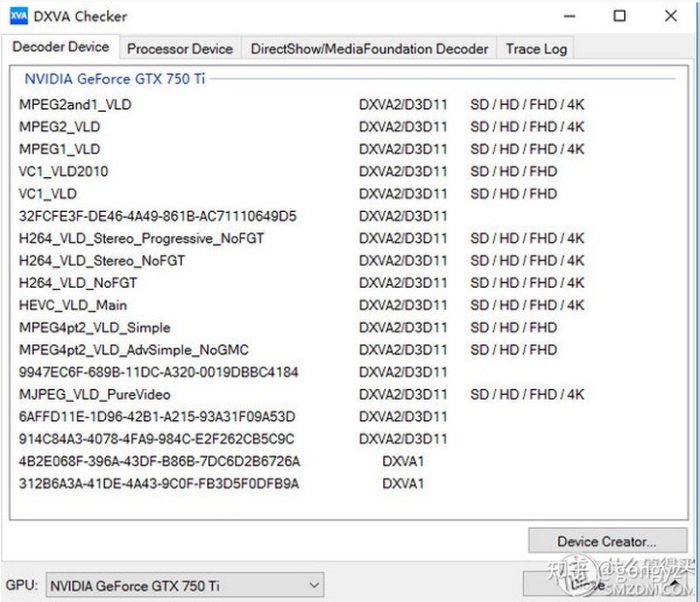The height and width of the screenshot is (602, 700).
Task: Click the Device Creator button
Action: coord(607,542)
